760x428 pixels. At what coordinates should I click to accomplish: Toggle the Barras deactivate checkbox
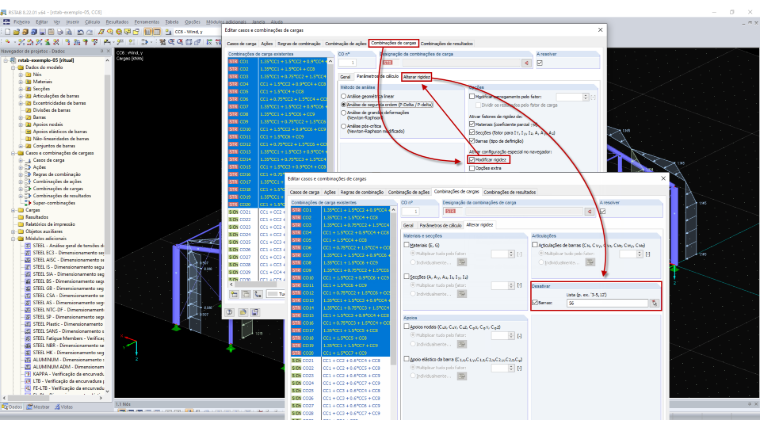(535, 302)
